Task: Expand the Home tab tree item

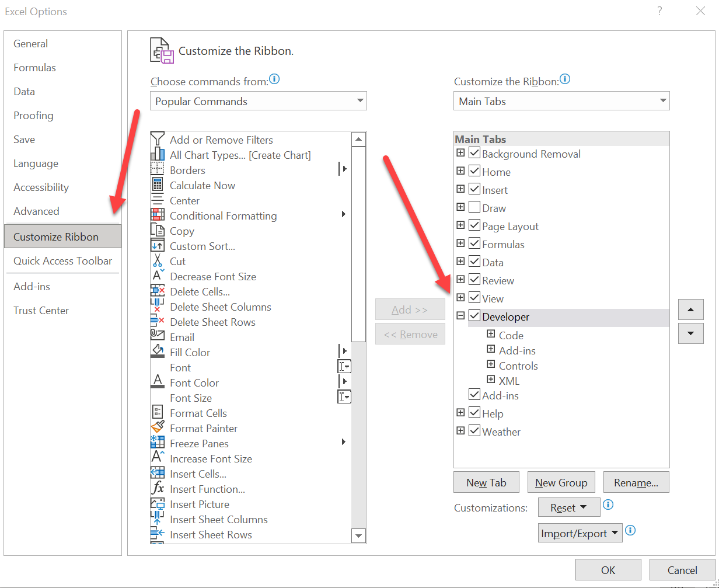Action: 460,171
